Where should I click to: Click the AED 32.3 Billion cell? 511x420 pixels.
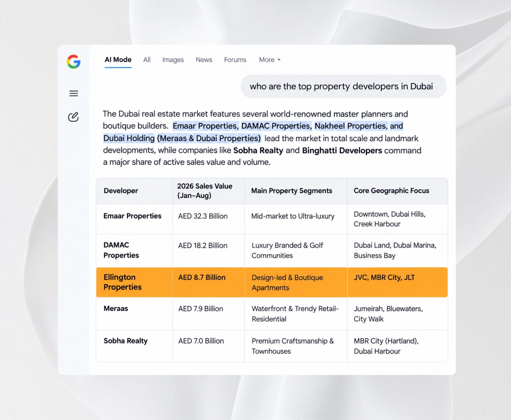[x=208, y=219]
